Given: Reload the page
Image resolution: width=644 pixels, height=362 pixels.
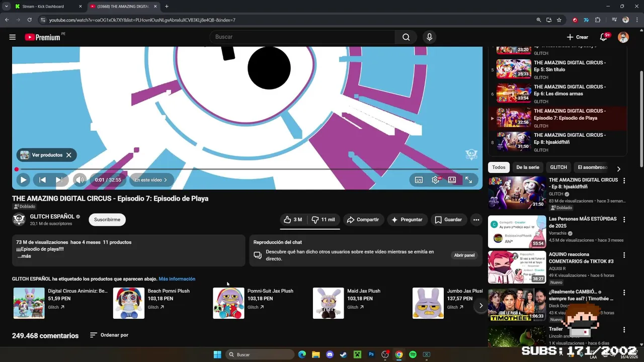Looking at the screenshot, I should click(30, 20).
